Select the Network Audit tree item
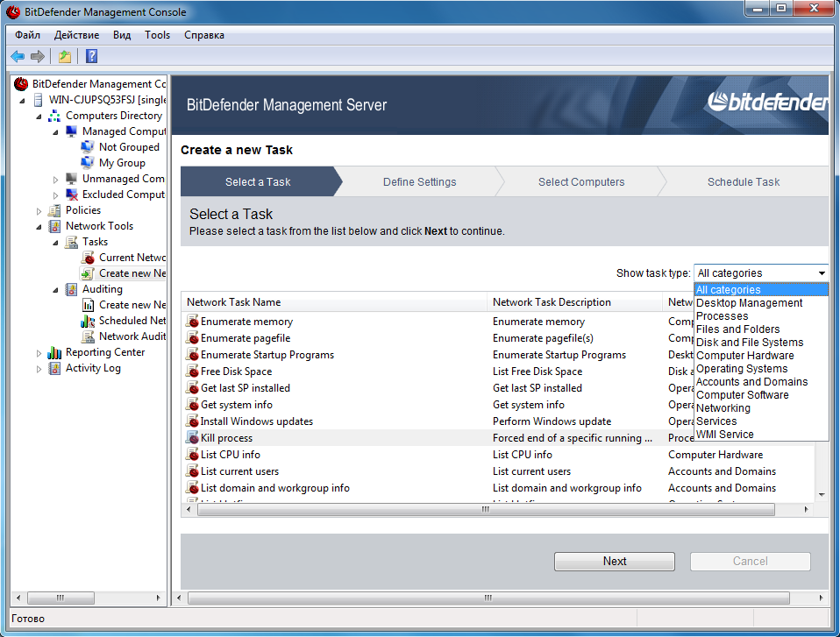Viewport: 840px width, 637px height. (x=124, y=336)
